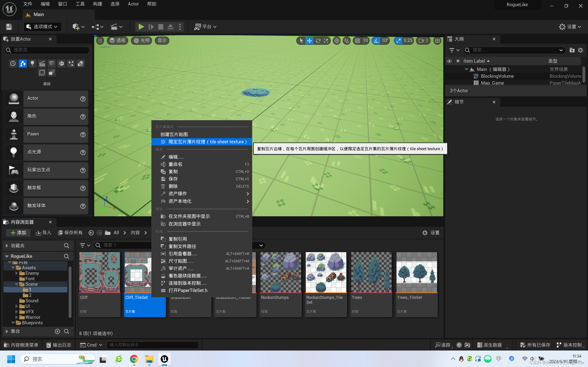Open the 窗口 menu in the menu bar

pos(62,4)
